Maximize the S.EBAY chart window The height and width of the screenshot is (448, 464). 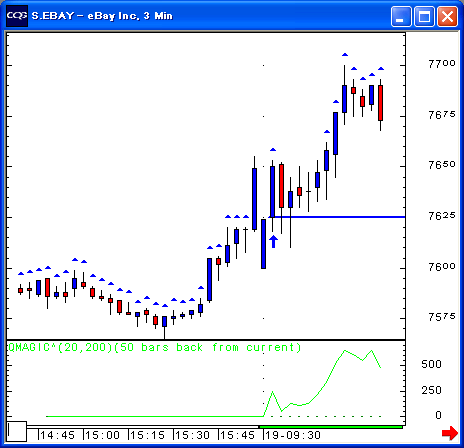click(424, 16)
